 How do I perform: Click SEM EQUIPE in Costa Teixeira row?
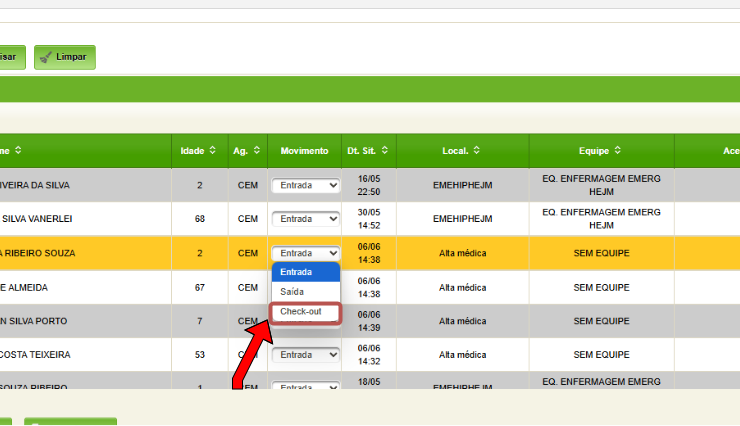[601, 355]
